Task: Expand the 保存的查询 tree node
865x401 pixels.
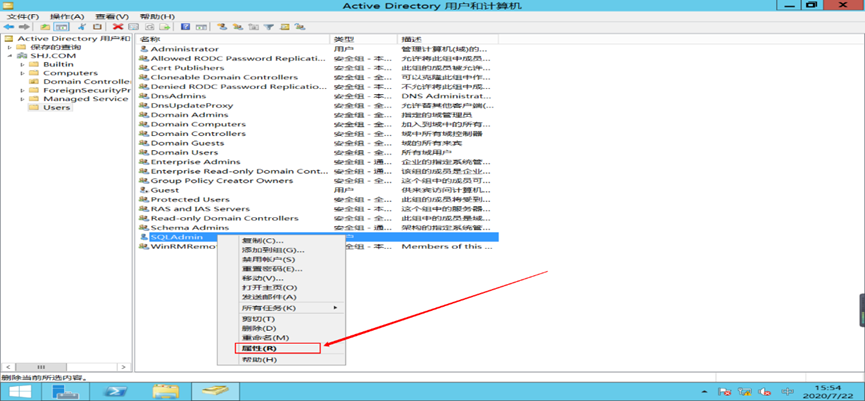Action: tap(9, 47)
